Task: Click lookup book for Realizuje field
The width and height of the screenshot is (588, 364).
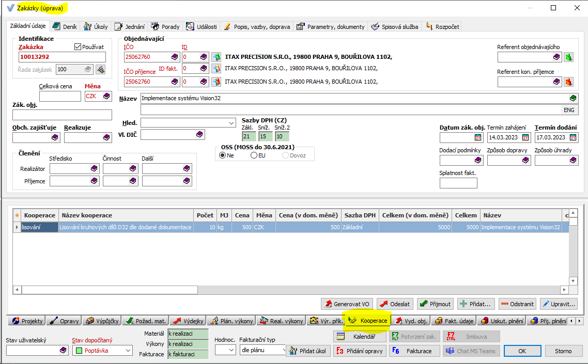Action: click(x=106, y=137)
